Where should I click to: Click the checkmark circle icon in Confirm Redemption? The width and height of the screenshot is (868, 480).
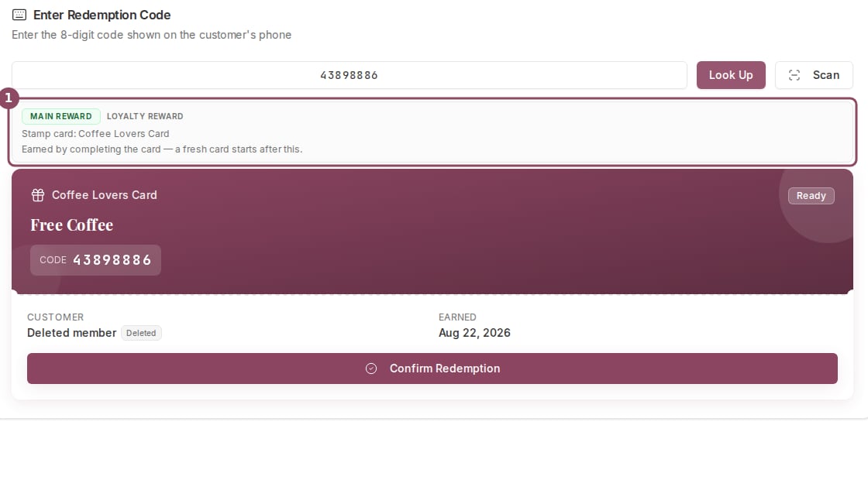[x=371, y=369]
